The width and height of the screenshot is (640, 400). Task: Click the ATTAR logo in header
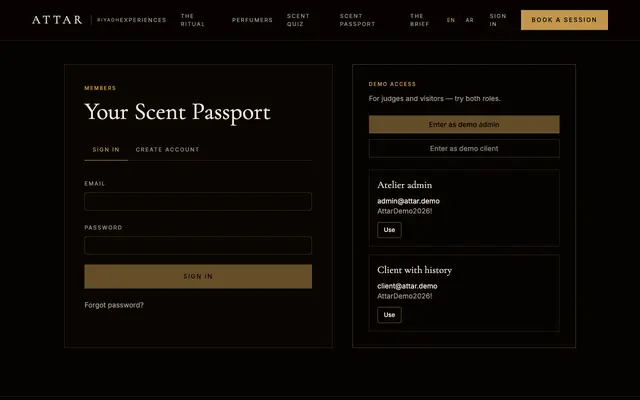pyautogui.click(x=57, y=20)
